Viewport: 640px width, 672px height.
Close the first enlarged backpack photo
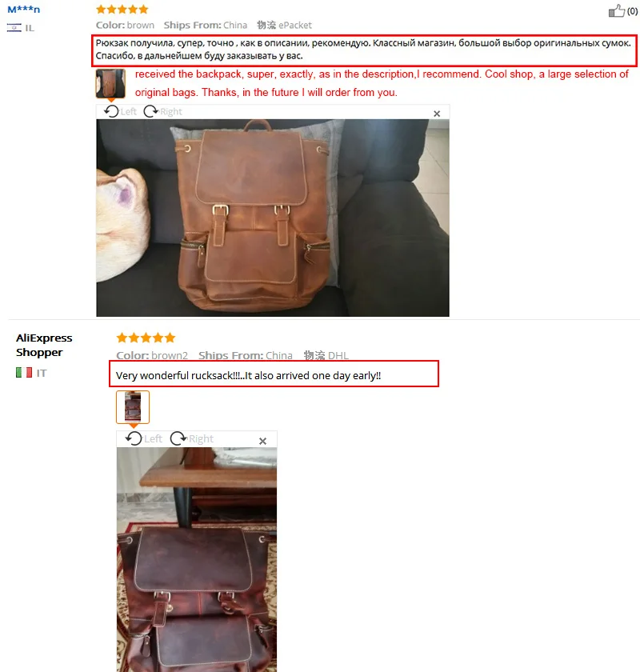tap(437, 114)
